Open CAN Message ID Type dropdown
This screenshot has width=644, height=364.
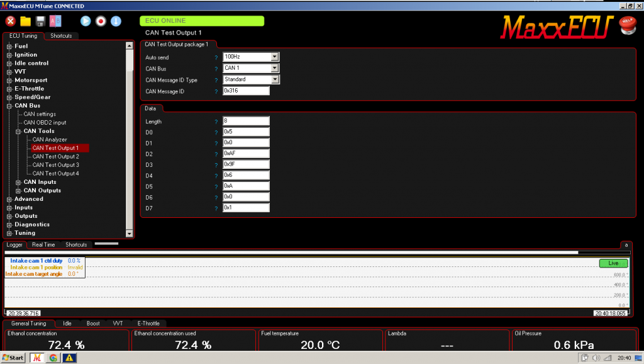(275, 79)
